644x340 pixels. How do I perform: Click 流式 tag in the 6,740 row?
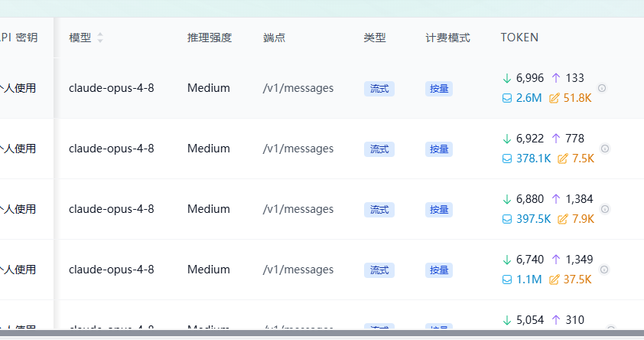379,270
